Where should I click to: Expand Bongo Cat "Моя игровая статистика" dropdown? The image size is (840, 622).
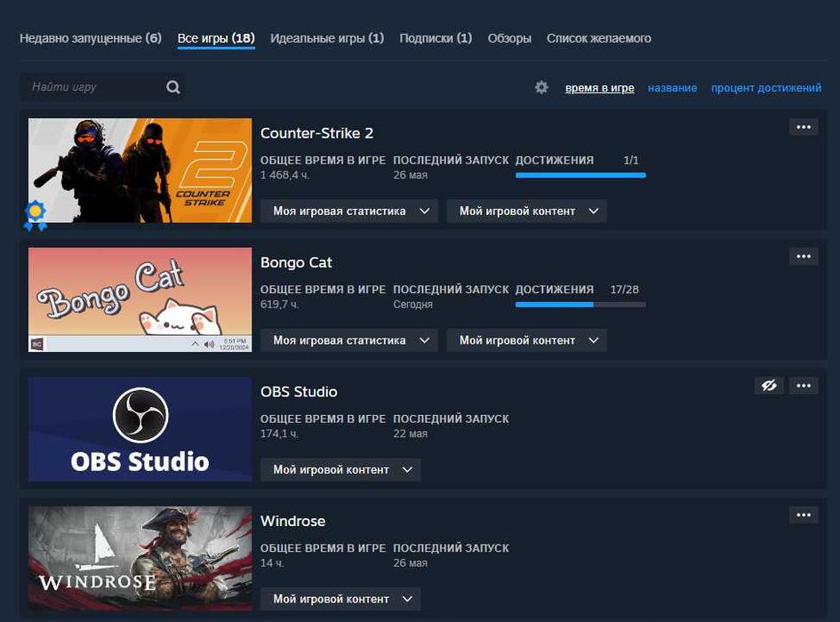tap(348, 340)
